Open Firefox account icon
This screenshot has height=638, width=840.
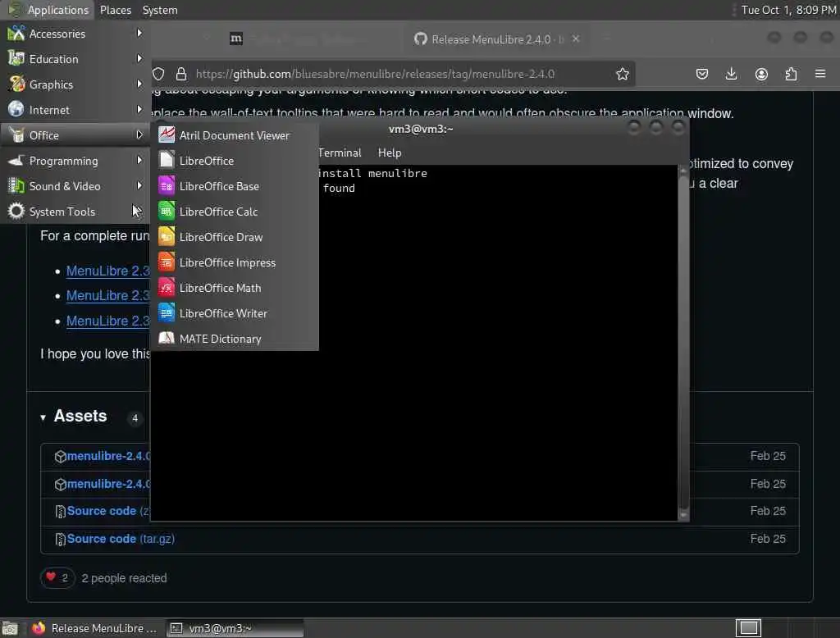tap(761, 74)
